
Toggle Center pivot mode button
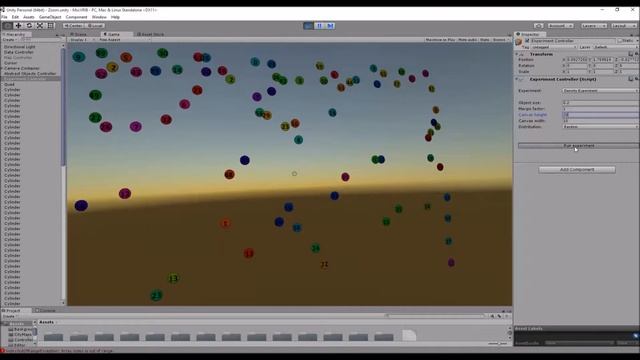[73, 26]
